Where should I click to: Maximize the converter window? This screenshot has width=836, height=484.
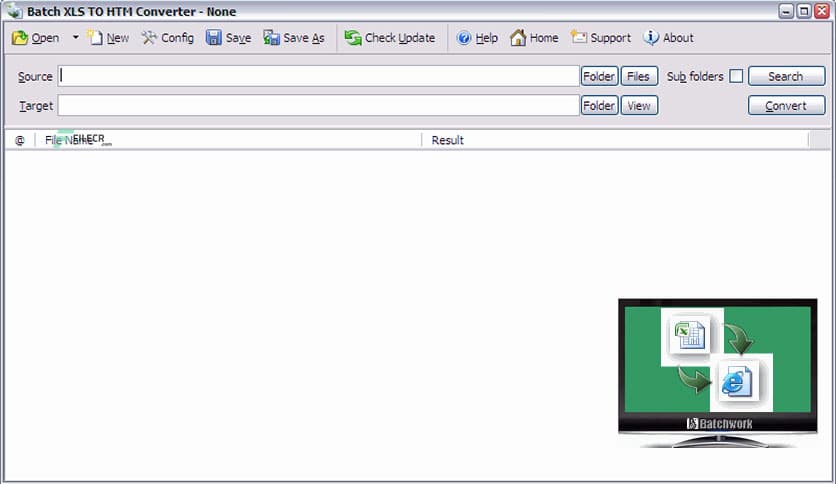(x=803, y=11)
